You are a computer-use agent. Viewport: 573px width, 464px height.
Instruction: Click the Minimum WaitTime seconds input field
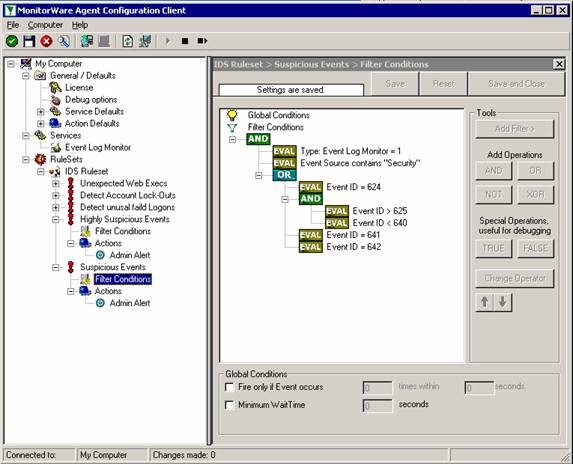[377, 406]
